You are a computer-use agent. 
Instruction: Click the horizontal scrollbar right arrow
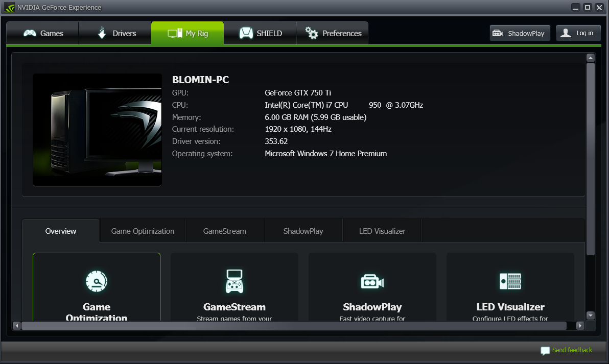(x=580, y=326)
